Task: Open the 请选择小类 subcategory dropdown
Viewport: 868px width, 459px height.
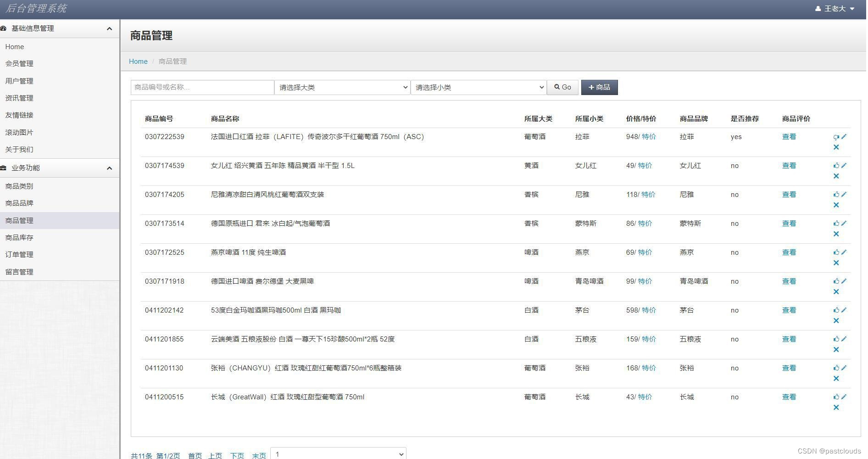Action: 478,87
